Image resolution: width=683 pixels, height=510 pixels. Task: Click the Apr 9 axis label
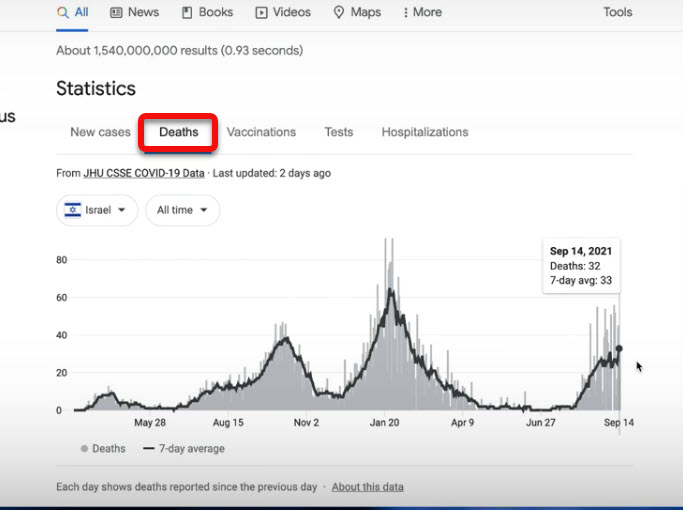point(462,422)
